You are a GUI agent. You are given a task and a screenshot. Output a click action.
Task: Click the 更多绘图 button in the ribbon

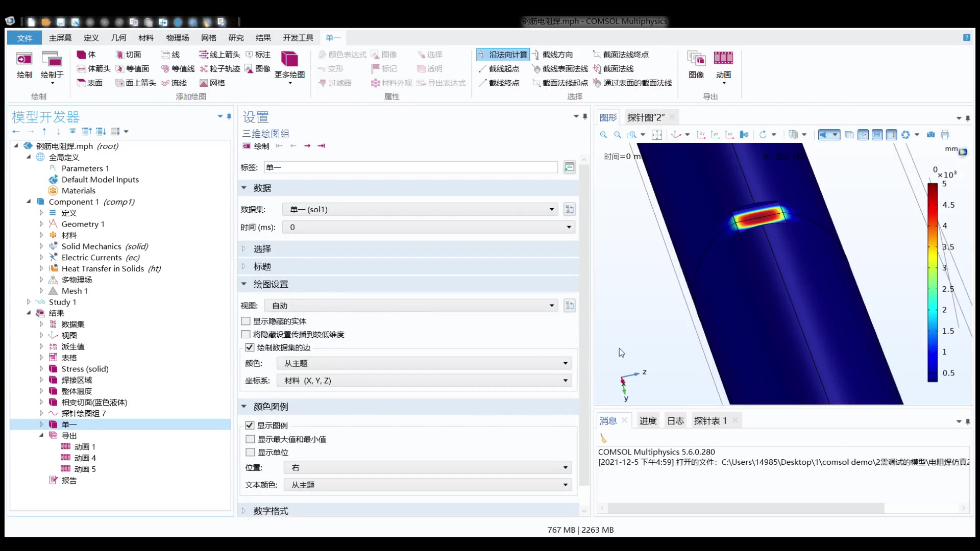(289, 66)
